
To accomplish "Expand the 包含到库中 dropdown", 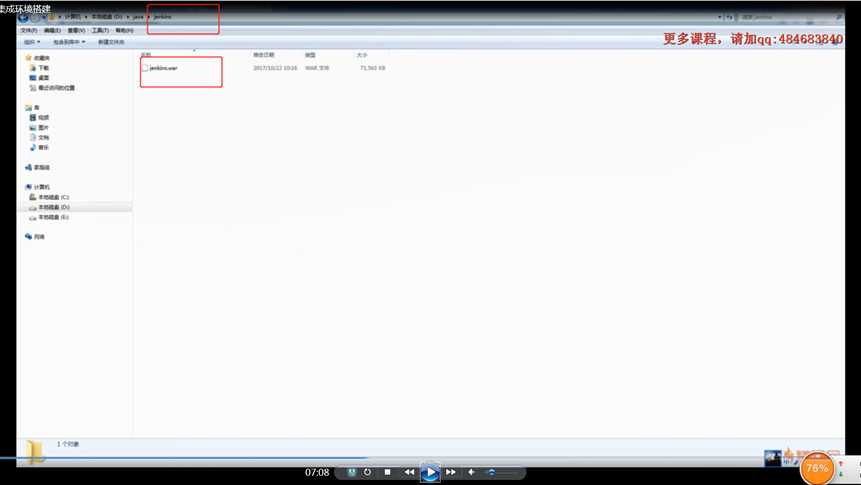I will tap(69, 42).
